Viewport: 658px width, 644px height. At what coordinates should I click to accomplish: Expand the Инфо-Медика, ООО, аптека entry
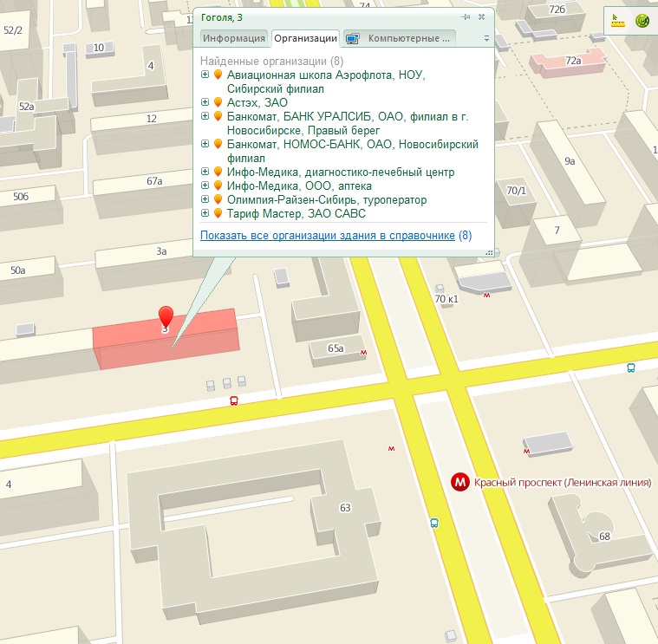click(x=205, y=185)
